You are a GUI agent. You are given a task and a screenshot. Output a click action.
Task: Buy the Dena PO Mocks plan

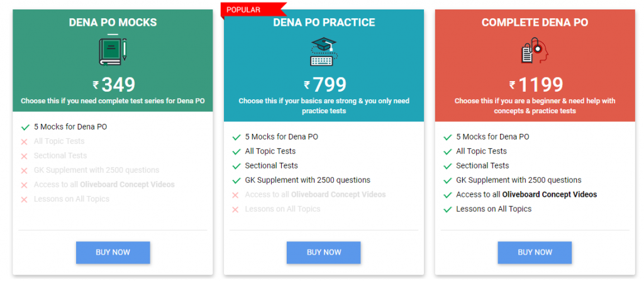tap(113, 252)
